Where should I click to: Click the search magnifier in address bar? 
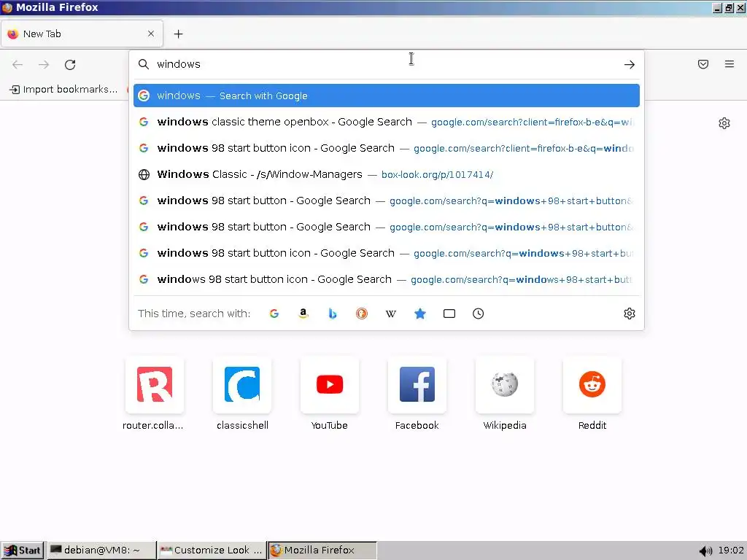pyautogui.click(x=144, y=64)
